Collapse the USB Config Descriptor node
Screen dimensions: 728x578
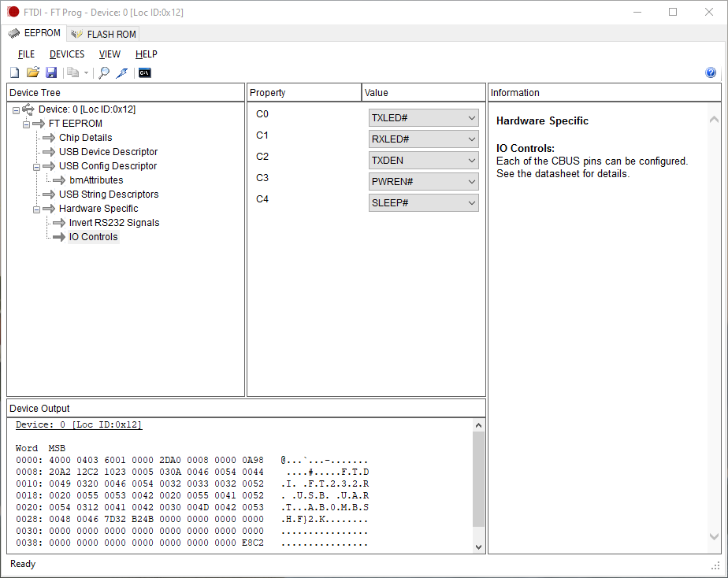[x=37, y=167]
